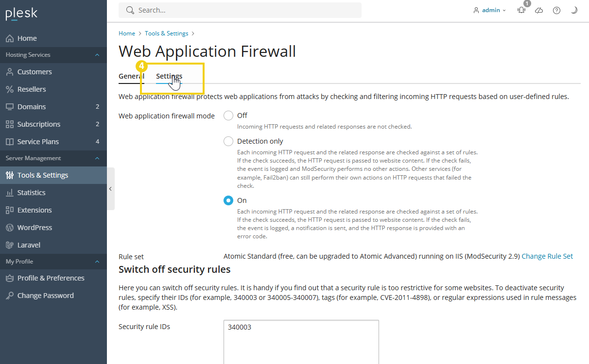Open Extensions in the sidebar

(x=53, y=210)
